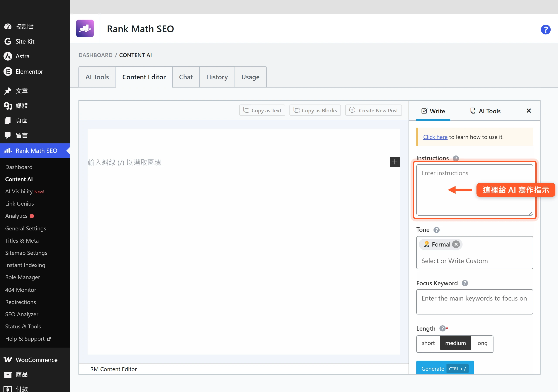This screenshot has width=558, height=392.
Task: Click the dashboard gauge icon in sidebar
Action: pos(8,27)
